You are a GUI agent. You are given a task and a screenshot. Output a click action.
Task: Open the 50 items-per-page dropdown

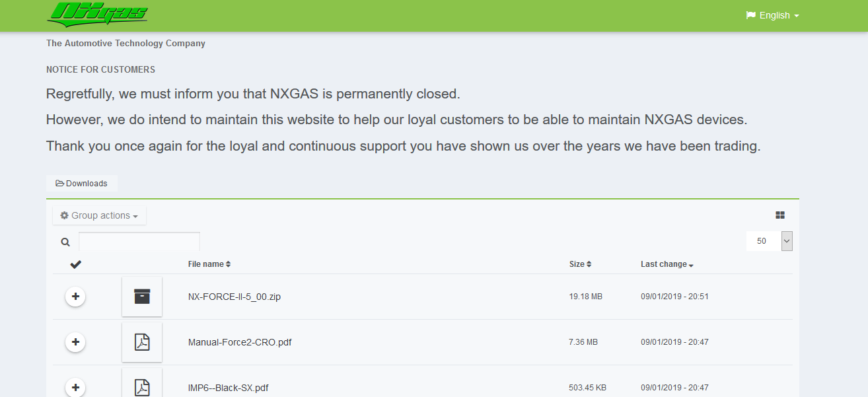coord(770,241)
